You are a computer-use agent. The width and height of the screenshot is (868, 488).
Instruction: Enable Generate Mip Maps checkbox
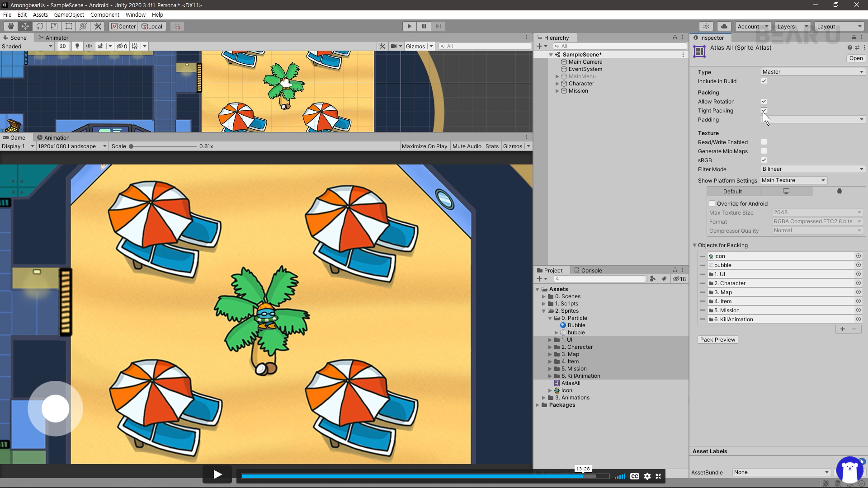coord(764,151)
